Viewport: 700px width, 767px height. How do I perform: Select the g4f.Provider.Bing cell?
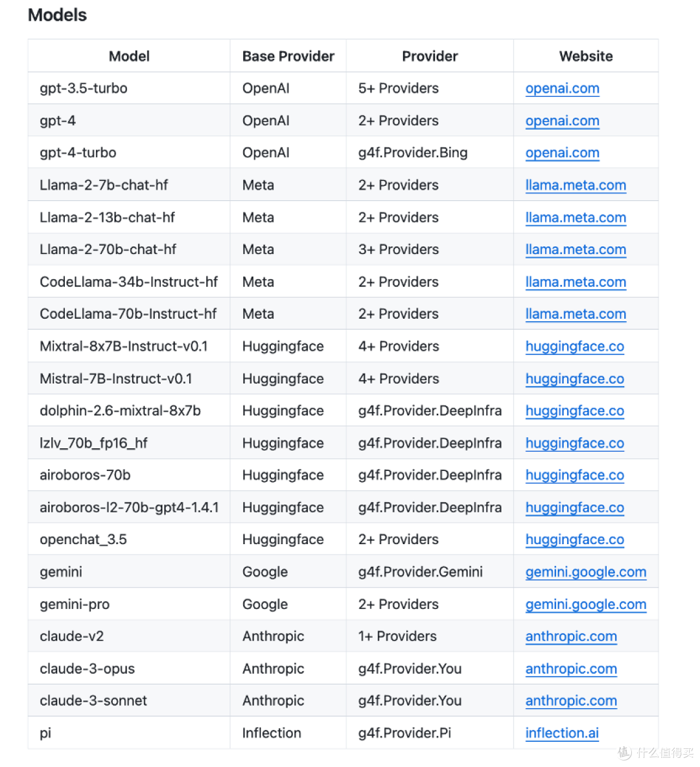[x=413, y=153]
